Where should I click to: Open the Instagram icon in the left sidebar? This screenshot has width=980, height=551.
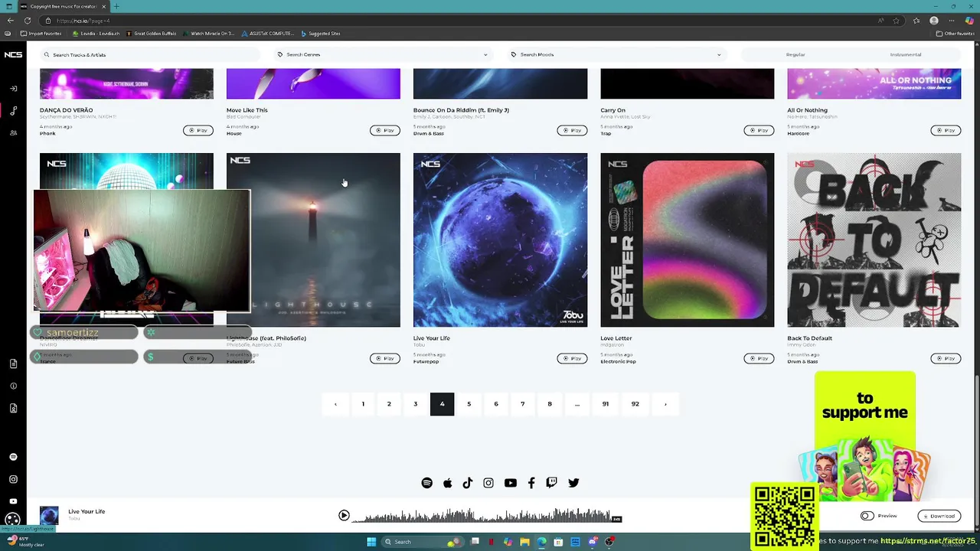coord(13,479)
